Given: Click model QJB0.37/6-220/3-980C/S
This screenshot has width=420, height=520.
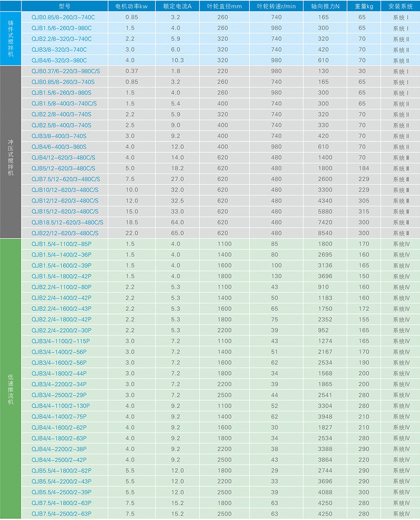Looking at the screenshot, I should [x=66, y=71].
